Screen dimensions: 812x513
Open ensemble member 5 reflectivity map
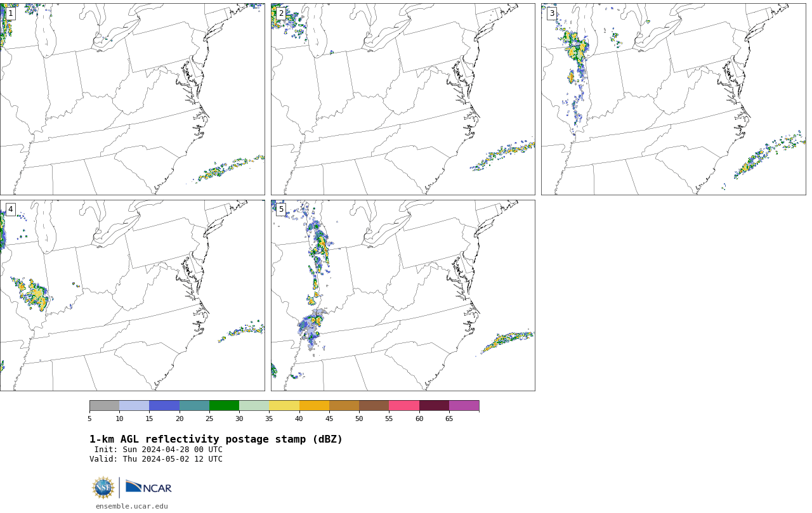pyautogui.click(x=403, y=295)
